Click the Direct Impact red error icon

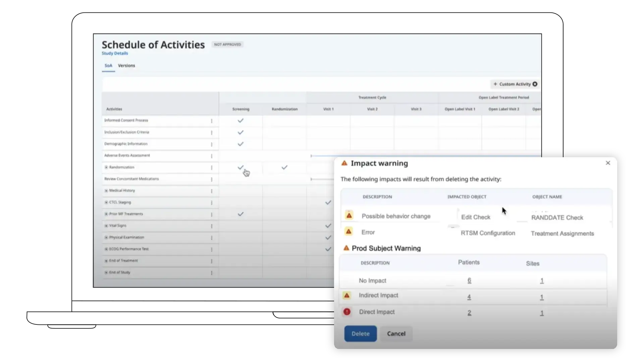(347, 312)
